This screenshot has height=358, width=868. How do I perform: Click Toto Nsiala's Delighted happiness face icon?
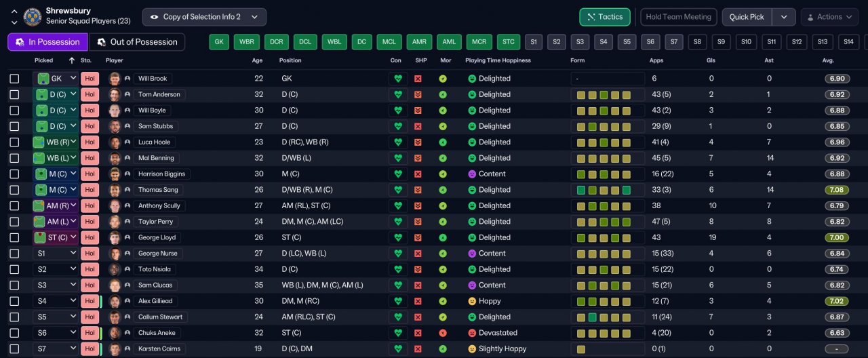pos(472,269)
